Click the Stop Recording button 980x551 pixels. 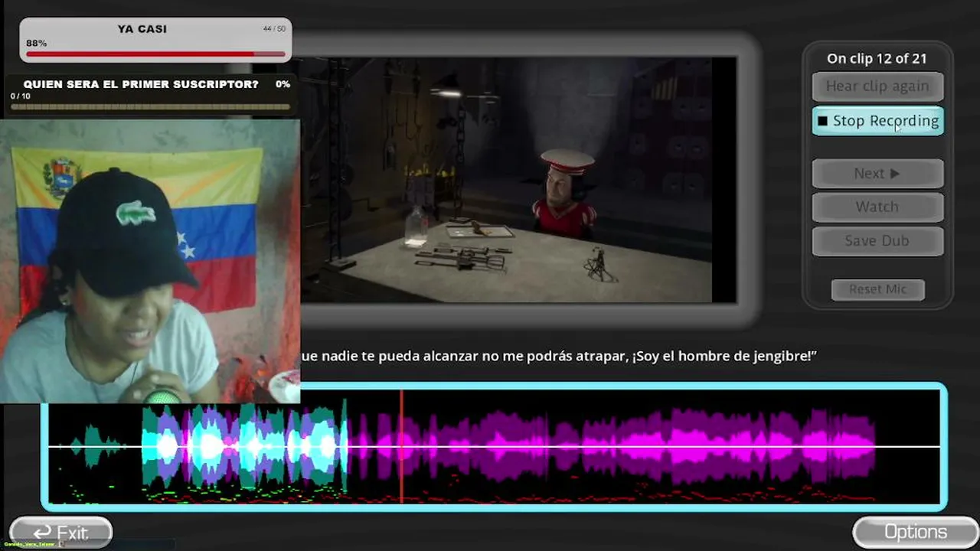[x=877, y=121]
